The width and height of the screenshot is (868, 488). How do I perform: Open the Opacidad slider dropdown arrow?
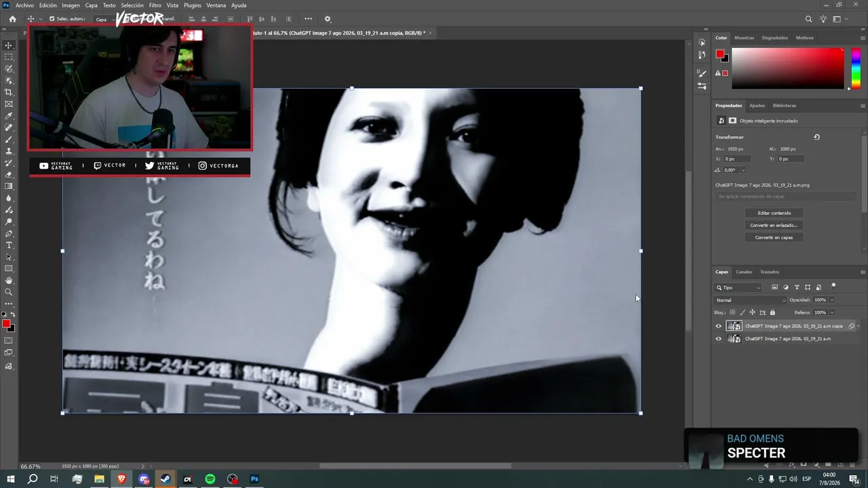832,300
